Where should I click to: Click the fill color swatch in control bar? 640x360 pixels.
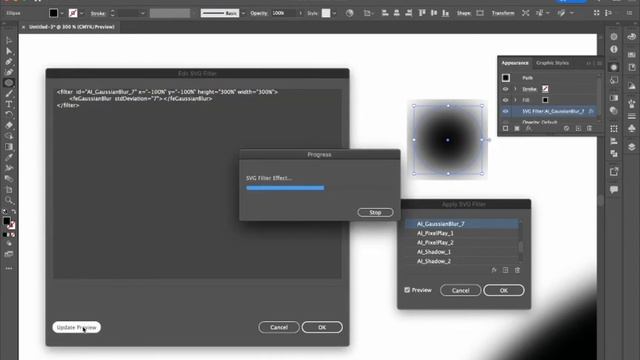(53, 13)
